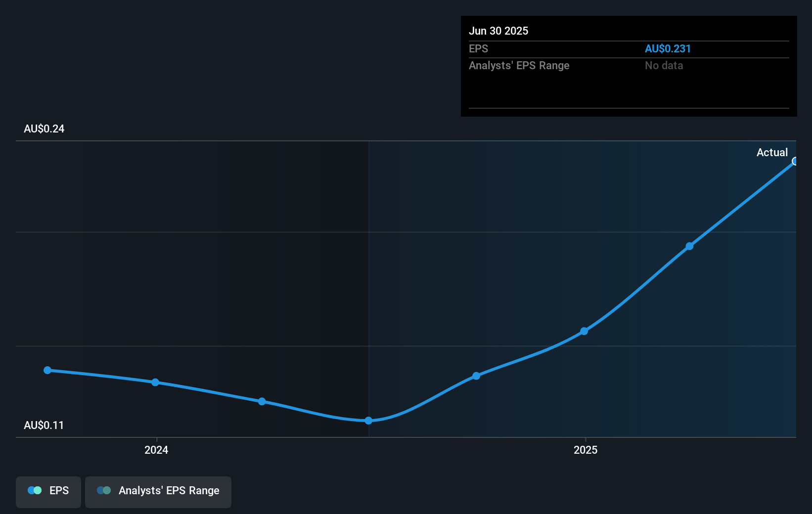
Task: Select the data point above the 2025 tick
Action: click(584, 331)
